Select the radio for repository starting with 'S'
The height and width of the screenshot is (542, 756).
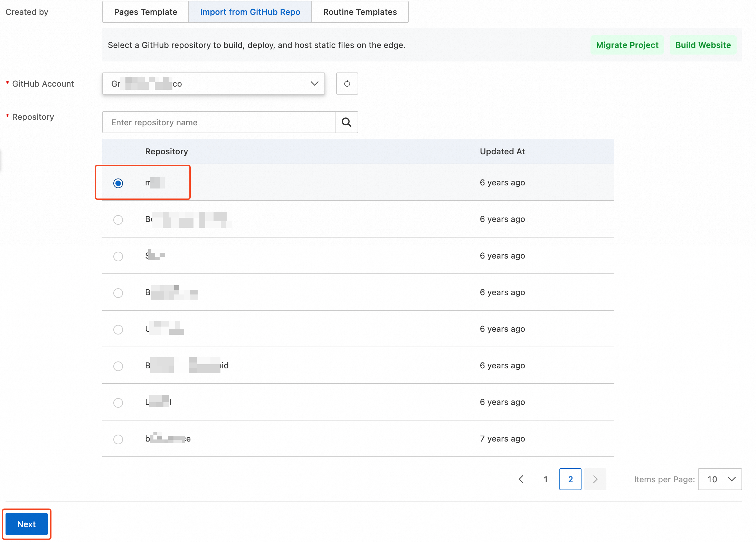click(118, 256)
